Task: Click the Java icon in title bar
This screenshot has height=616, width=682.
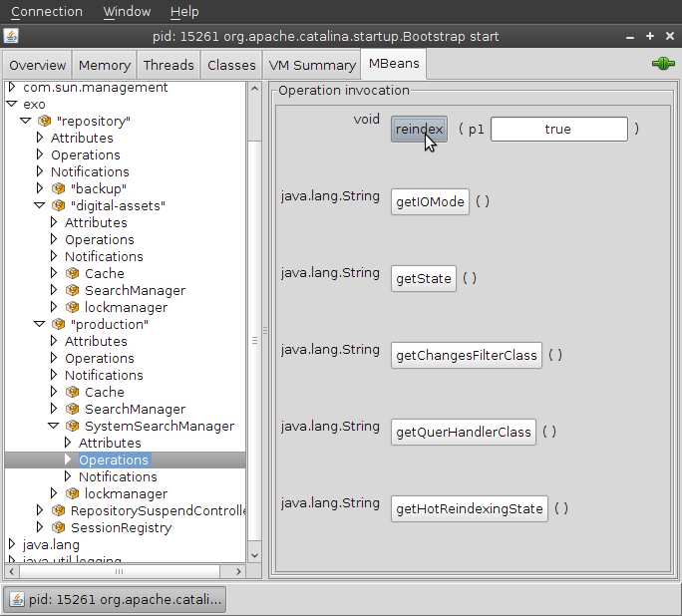Action: click(11, 36)
